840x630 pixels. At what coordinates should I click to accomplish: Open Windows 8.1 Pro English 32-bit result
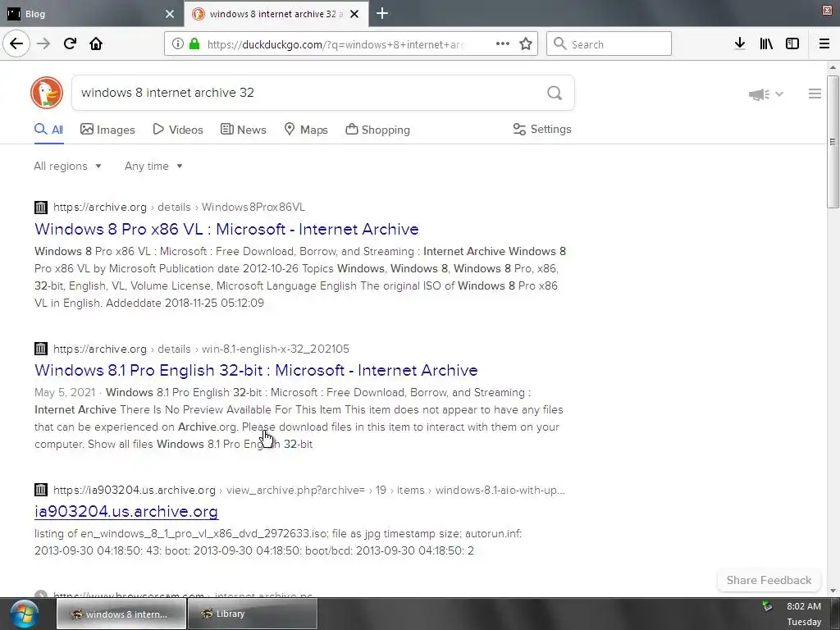click(256, 370)
